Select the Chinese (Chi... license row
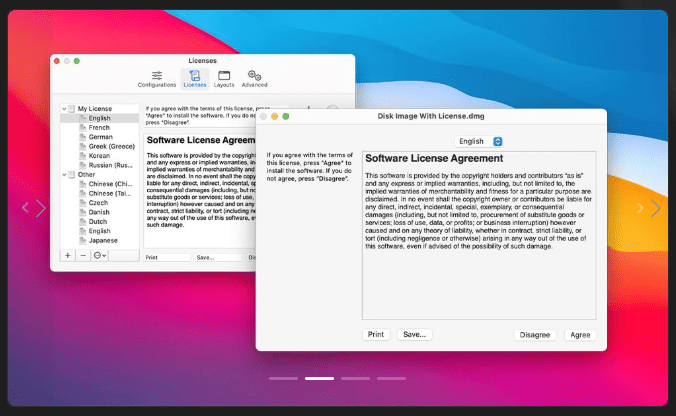This screenshot has width=676, height=416. pyautogui.click(x=100, y=184)
